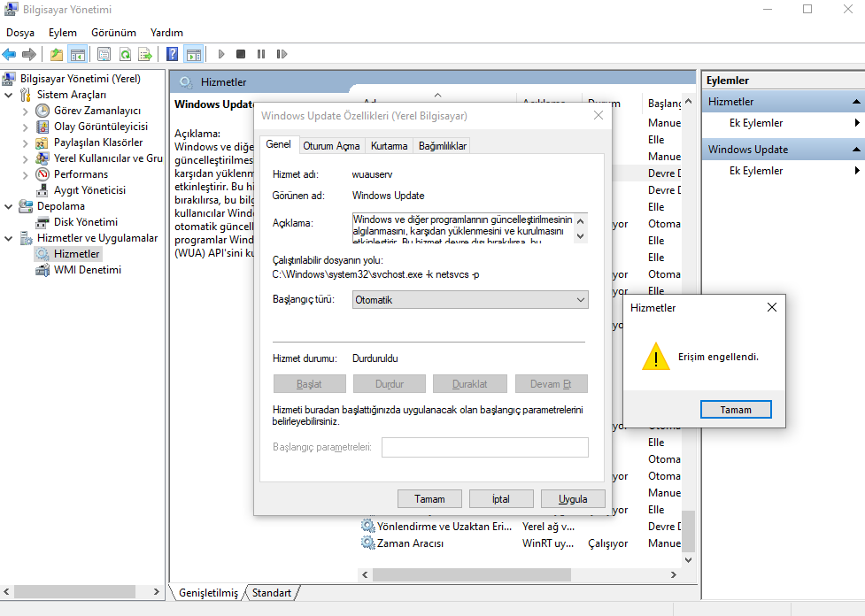Click the Yönlendirme ve Uzaktan Erişim service icon
Image resolution: width=865 pixels, height=616 pixels.
pyautogui.click(x=368, y=526)
